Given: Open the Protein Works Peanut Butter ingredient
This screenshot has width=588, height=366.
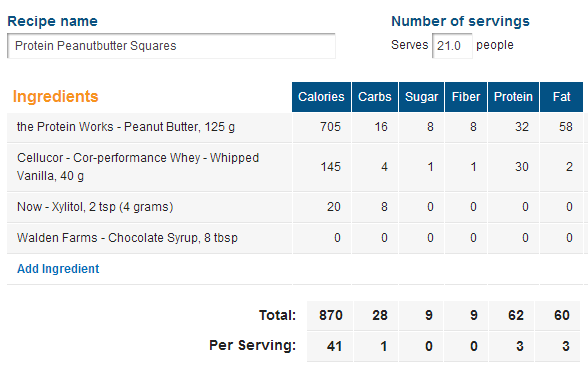Looking at the screenshot, I should [x=126, y=127].
